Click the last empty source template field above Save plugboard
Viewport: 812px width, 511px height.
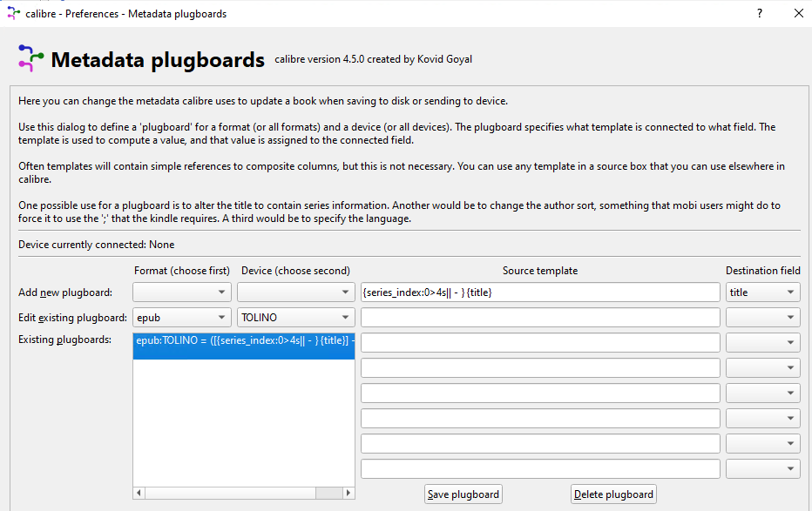[x=540, y=469]
